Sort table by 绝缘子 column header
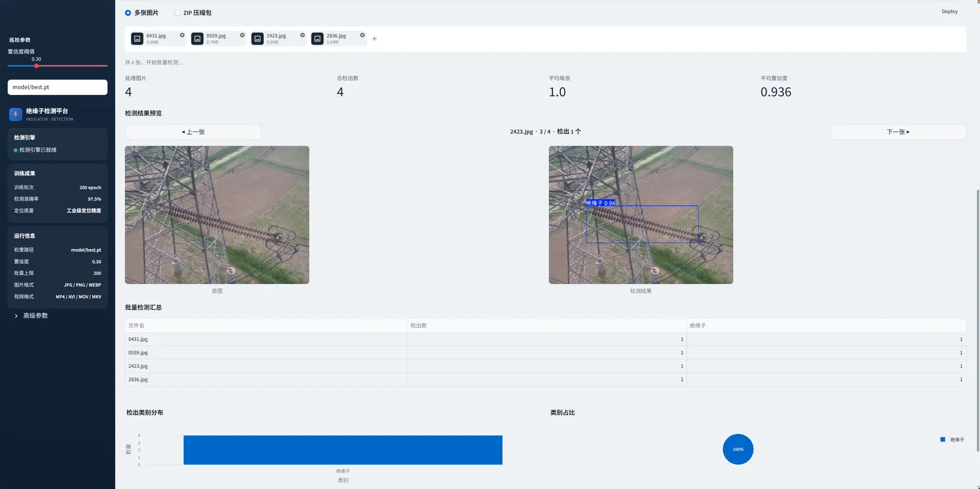 [826, 326]
